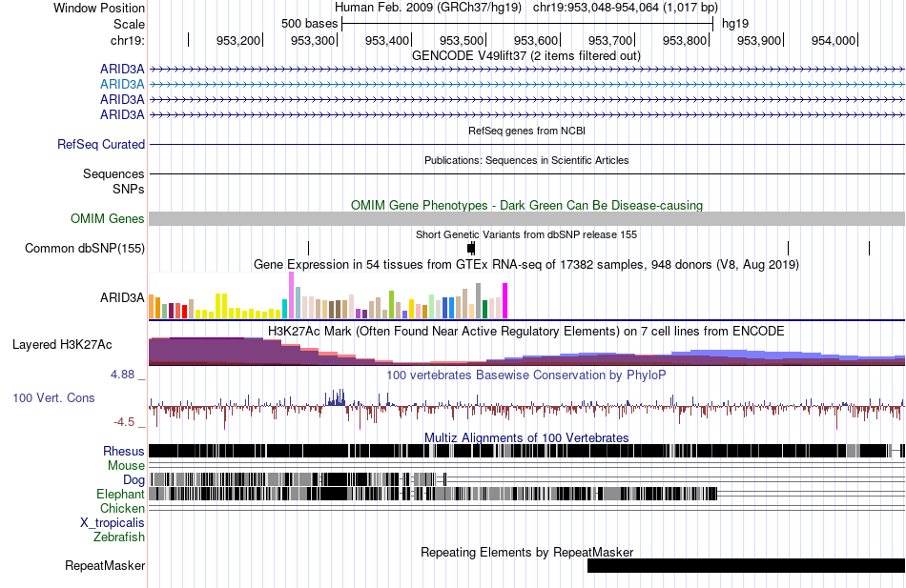The width and height of the screenshot is (906, 588).
Task: Click the Rhesus species label
Action: coord(124,451)
